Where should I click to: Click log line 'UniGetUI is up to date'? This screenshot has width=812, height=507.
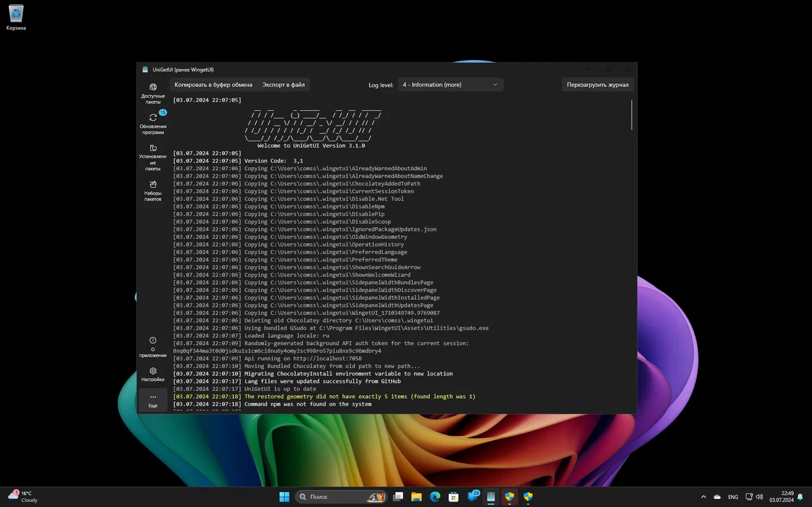tap(245, 389)
